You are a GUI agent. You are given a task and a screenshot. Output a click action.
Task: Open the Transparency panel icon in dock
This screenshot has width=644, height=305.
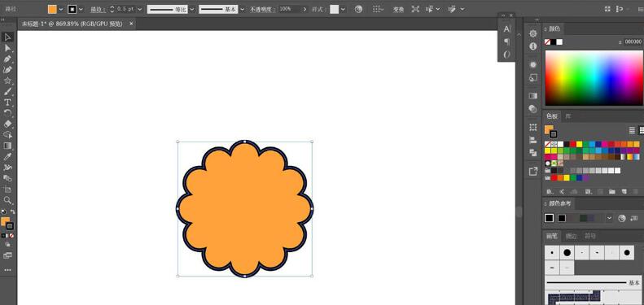(533, 109)
